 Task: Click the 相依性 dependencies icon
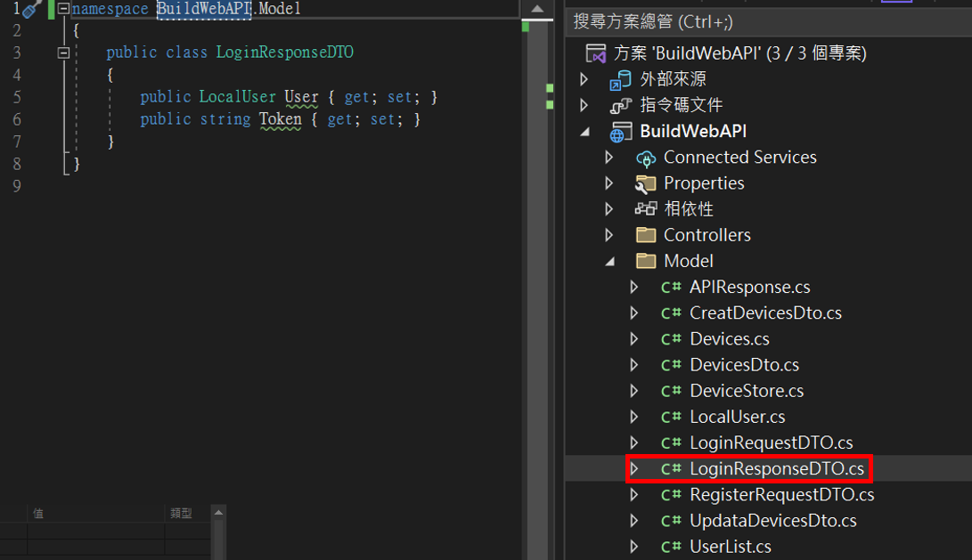pyautogui.click(x=646, y=209)
